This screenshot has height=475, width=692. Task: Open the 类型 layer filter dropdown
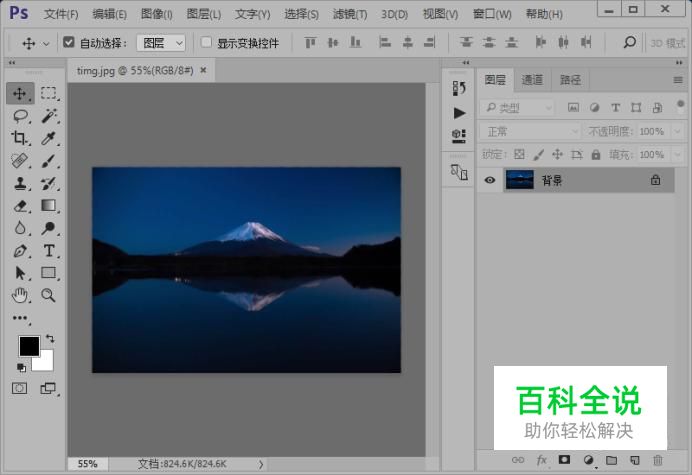click(517, 107)
